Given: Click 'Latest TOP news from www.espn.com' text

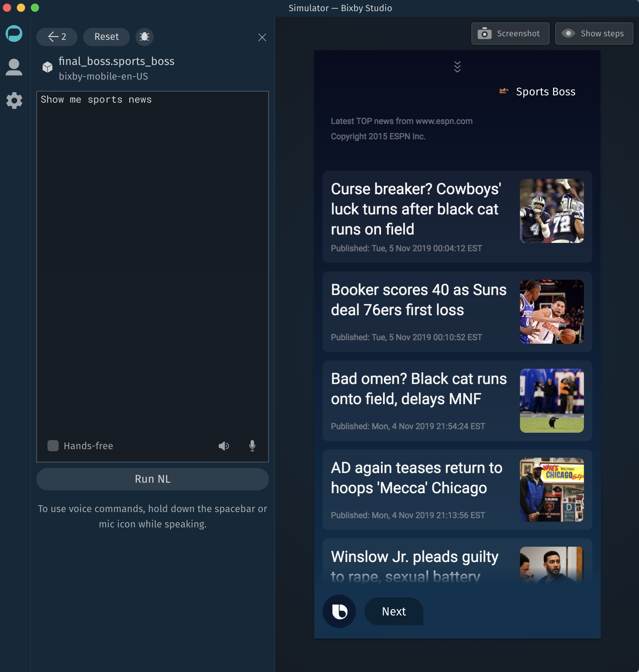Looking at the screenshot, I should coord(402,121).
